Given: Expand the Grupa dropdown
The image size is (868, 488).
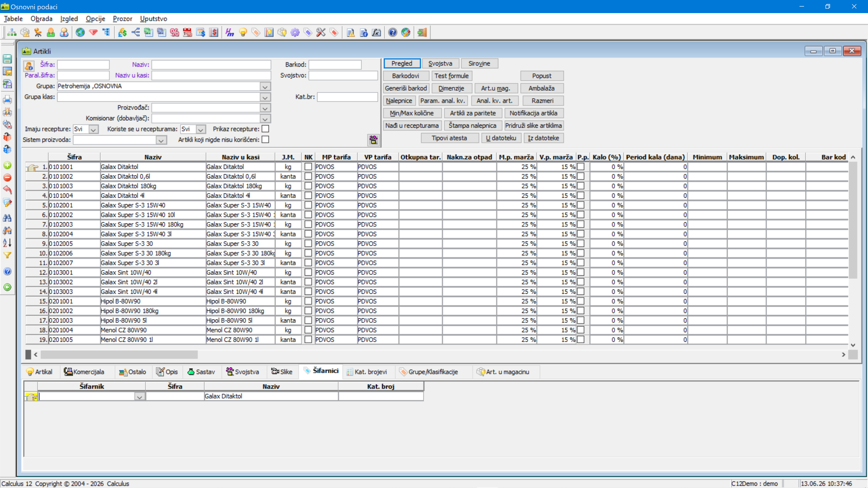Looking at the screenshot, I should 265,87.
